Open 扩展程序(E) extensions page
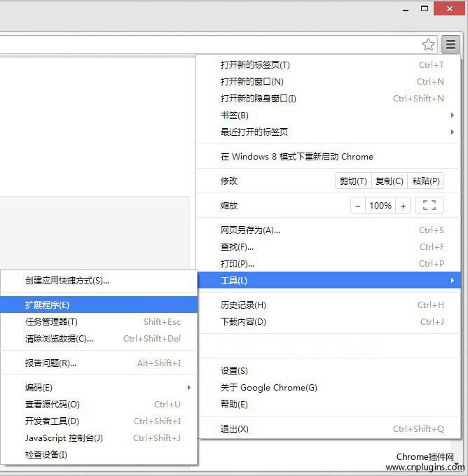The height and width of the screenshot is (476, 468). click(99, 304)
